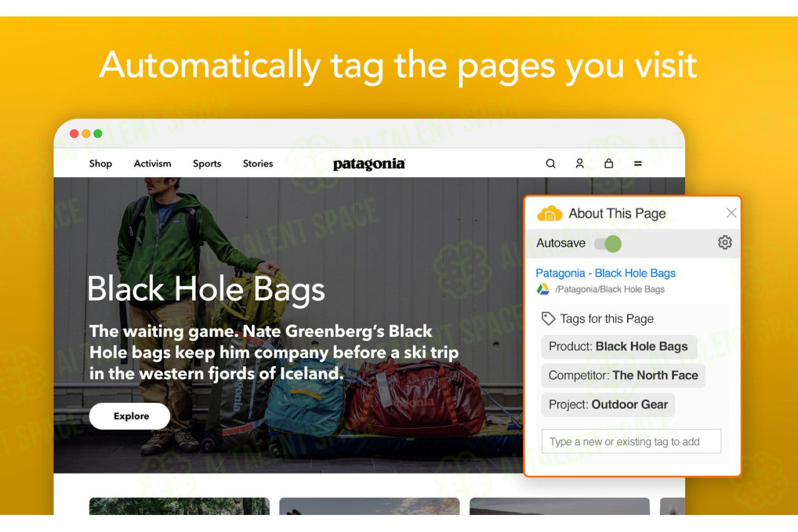Close the About This Page panel
The width and height of the screenshot is (798, 532).
coord(731,213)
